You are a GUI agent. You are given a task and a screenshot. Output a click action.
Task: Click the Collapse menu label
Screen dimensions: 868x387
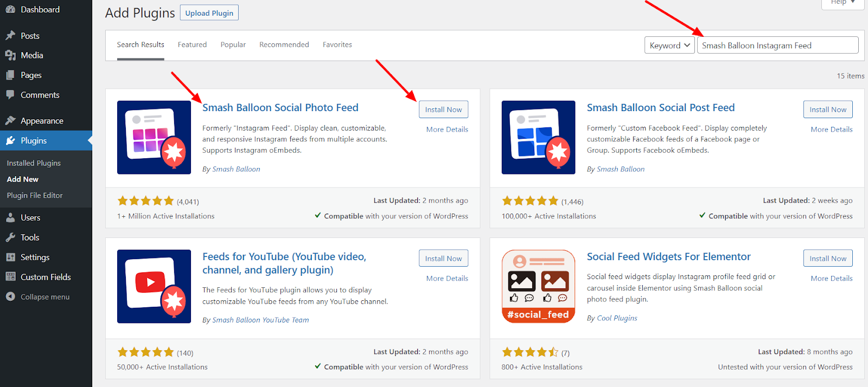pyautogui.click(x=45, y=297)
